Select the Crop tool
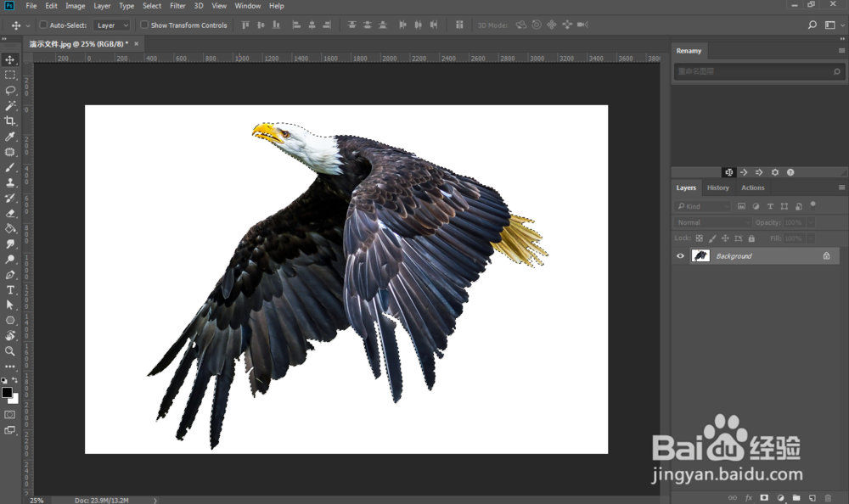The height and width of the screenshot is (504, 849). 10,120
